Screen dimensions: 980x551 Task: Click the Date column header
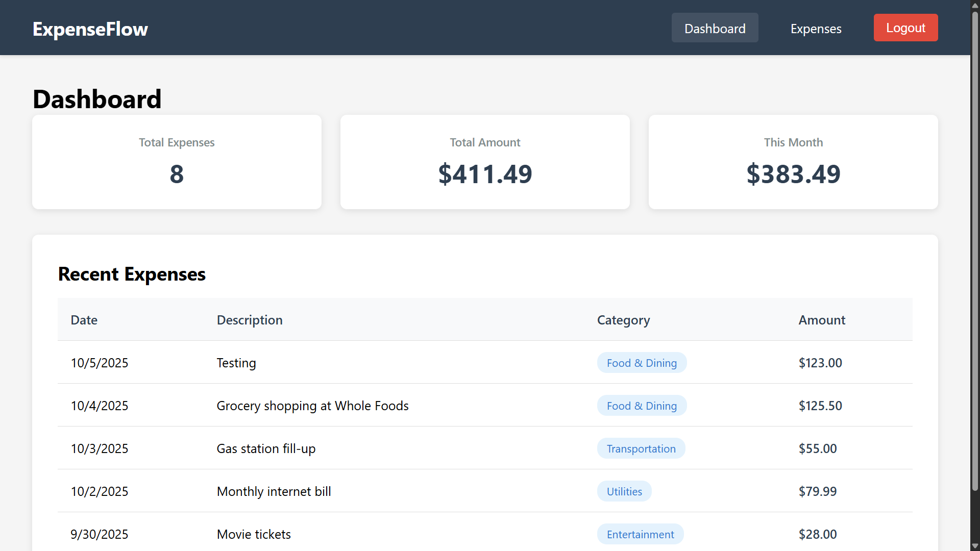[x=84, y=320]
